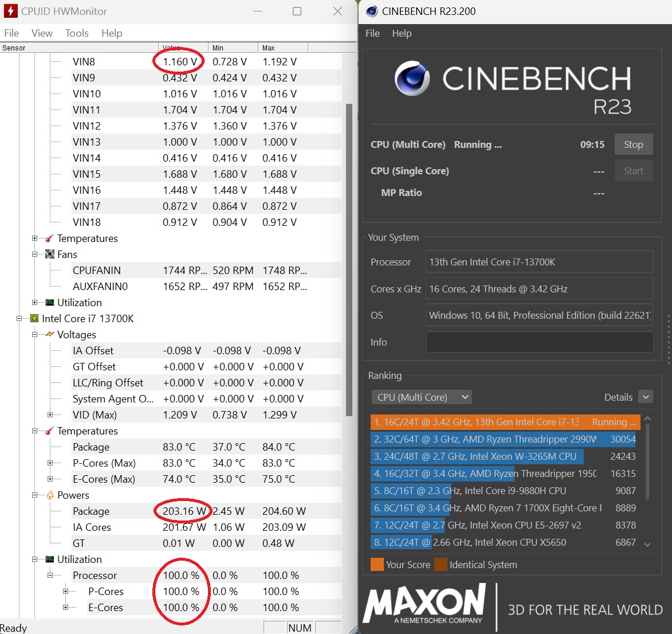
Task: Click the ranking list scrollbar thumb
Action: pyautogui.click(x=647, y=461)
